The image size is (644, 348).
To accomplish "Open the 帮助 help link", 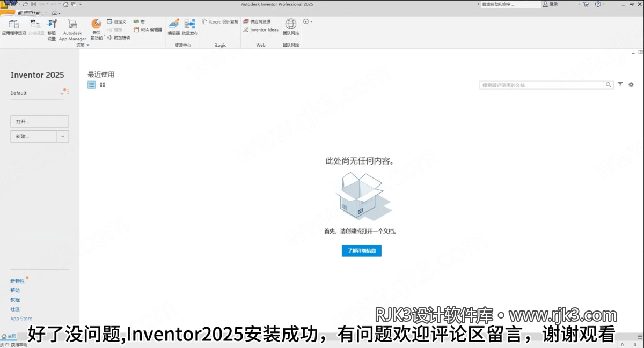I will [15, 290].
